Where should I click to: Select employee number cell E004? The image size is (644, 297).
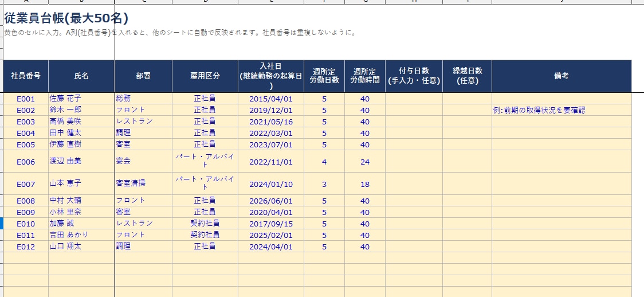(26, 133)
